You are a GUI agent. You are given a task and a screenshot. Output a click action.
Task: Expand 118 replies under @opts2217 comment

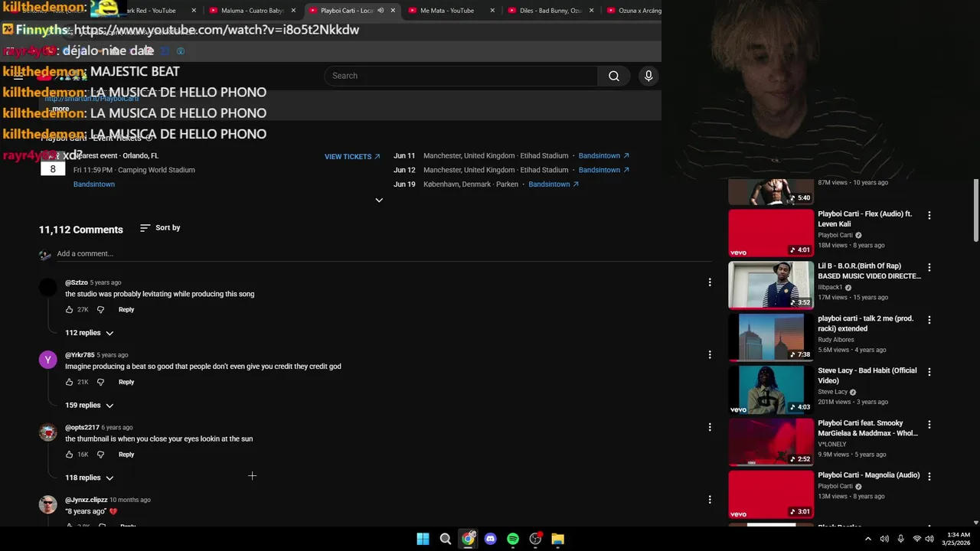pos(90,478)
